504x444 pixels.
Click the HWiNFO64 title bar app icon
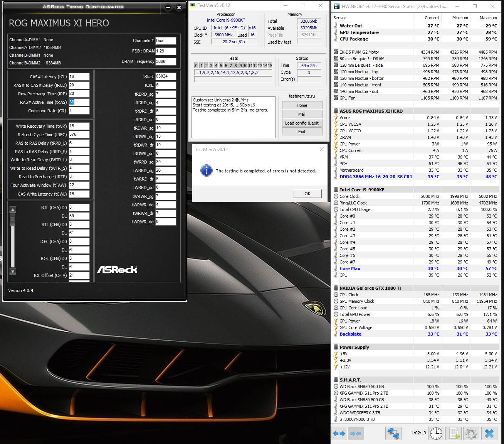coord(337,6)
